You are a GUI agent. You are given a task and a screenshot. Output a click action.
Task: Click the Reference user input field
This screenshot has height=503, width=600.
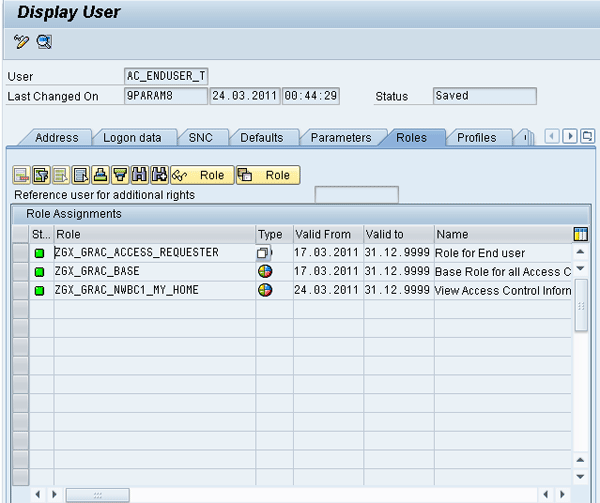tap(356, 195)
